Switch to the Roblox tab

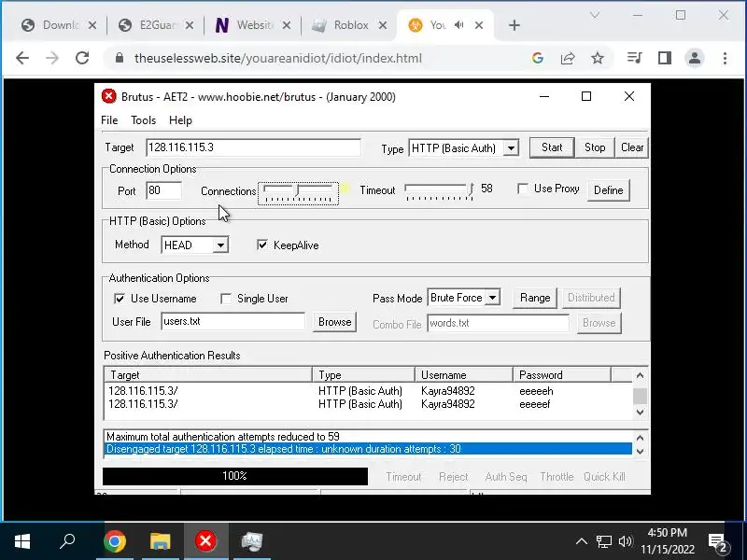tap(350, 25)
